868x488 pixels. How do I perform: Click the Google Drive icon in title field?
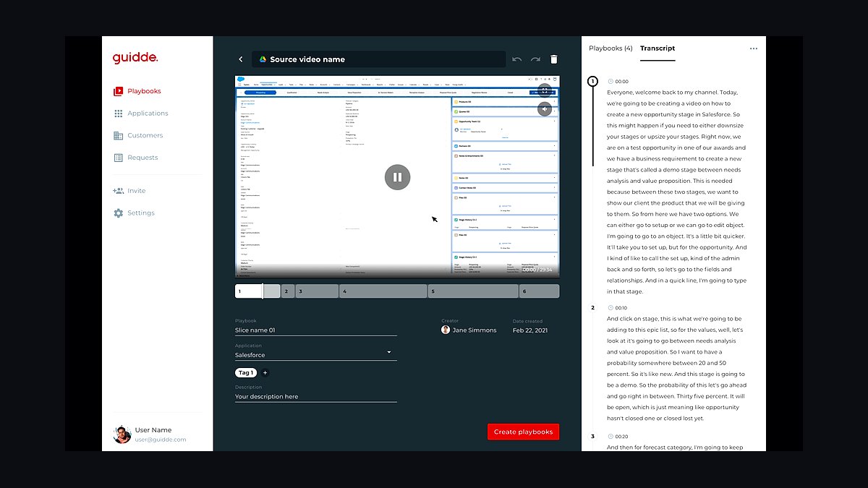[x=263, y=59]
